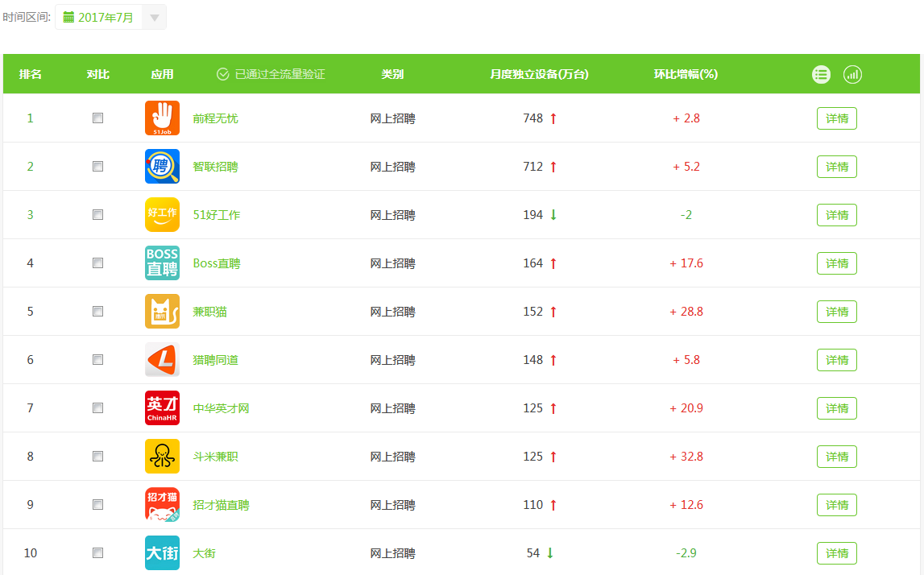The image size is (924, 575).
Task: Click the 前程无忧 51Job app icon
Action: [x=162, y=118]
